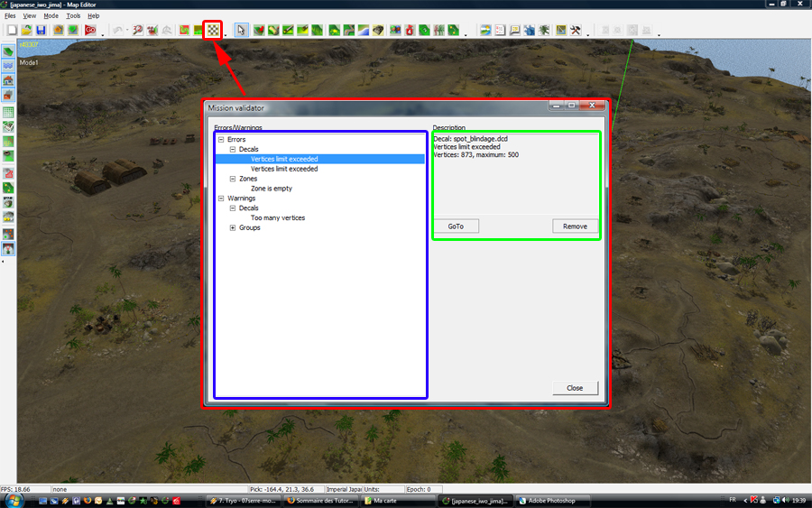
Task: Click the landscape sun sky settings icon
Action: (485, 30)
